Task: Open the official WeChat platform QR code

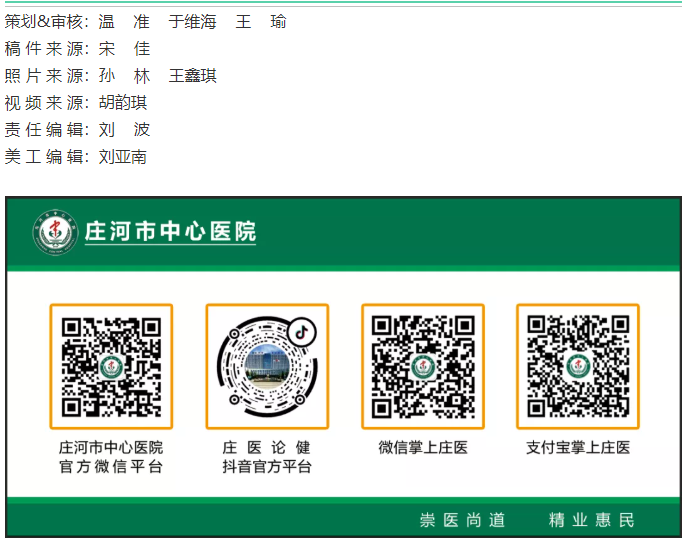Action: (x=111, y=366)
